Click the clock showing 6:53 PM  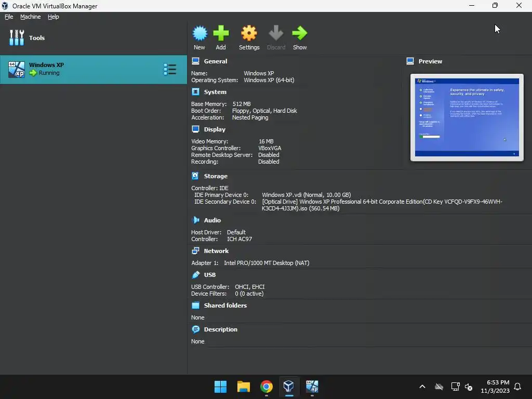pos(498,382)
